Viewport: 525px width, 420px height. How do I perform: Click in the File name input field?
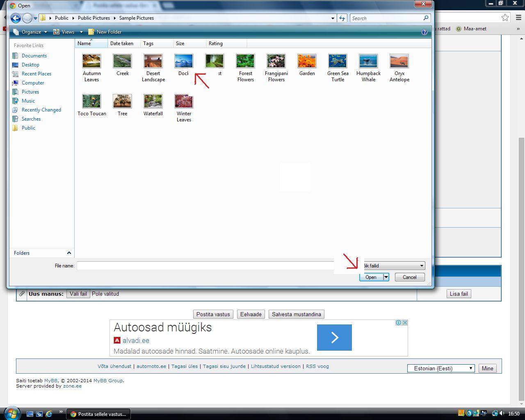pyautogui.click(x=205, y=266)
